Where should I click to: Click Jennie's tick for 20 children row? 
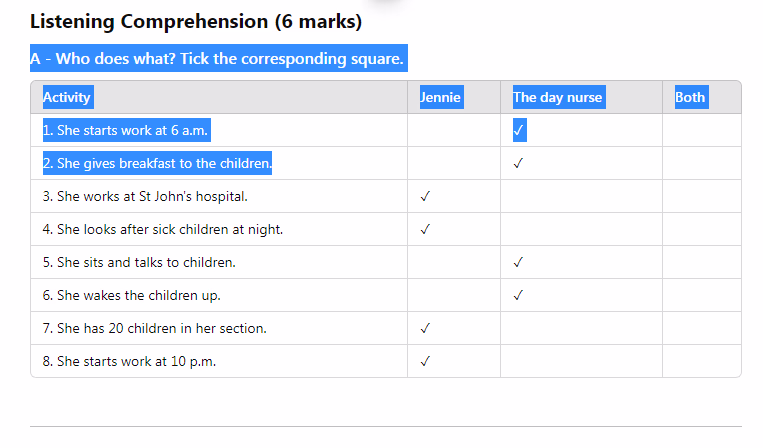425,329
